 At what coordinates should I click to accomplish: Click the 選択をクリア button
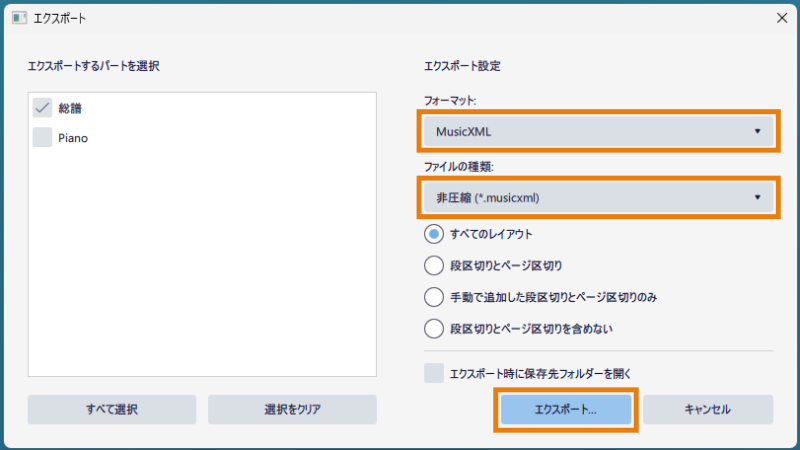pos(292,409)
